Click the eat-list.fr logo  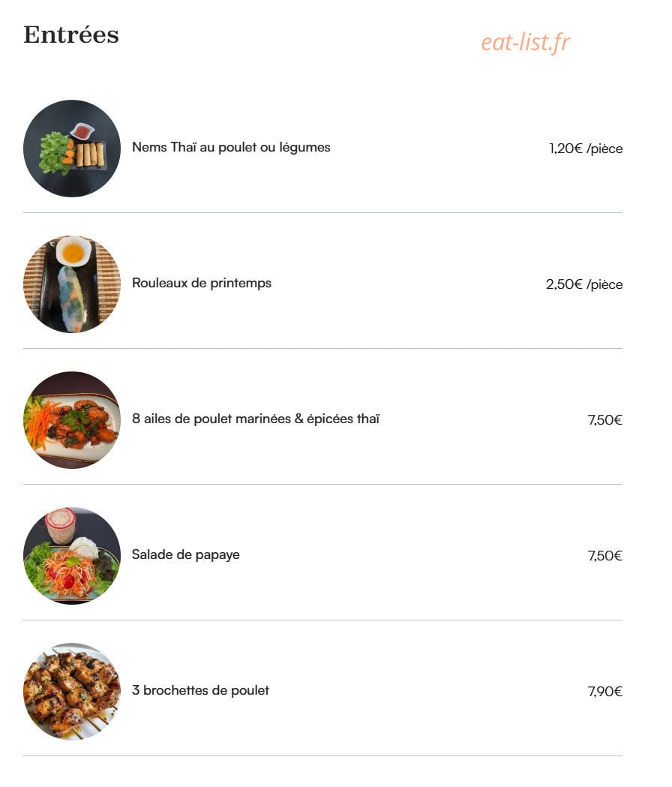[x=526, y=42]
